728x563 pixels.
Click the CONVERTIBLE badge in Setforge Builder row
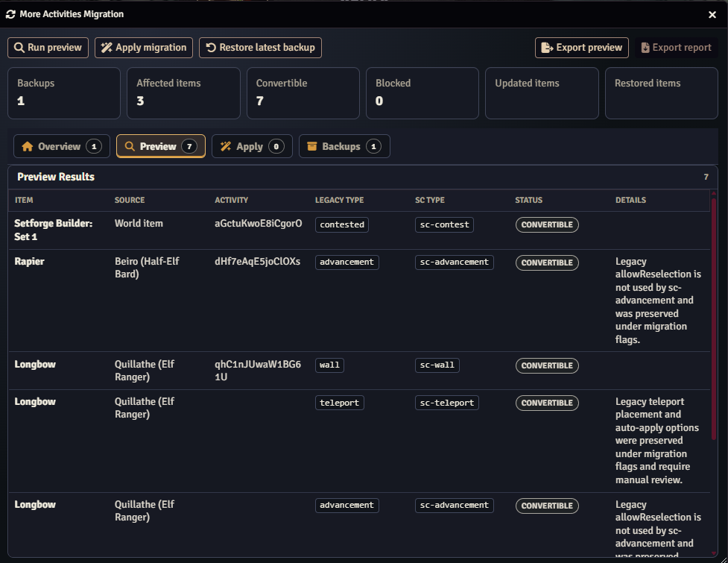[x=547, y=225]
